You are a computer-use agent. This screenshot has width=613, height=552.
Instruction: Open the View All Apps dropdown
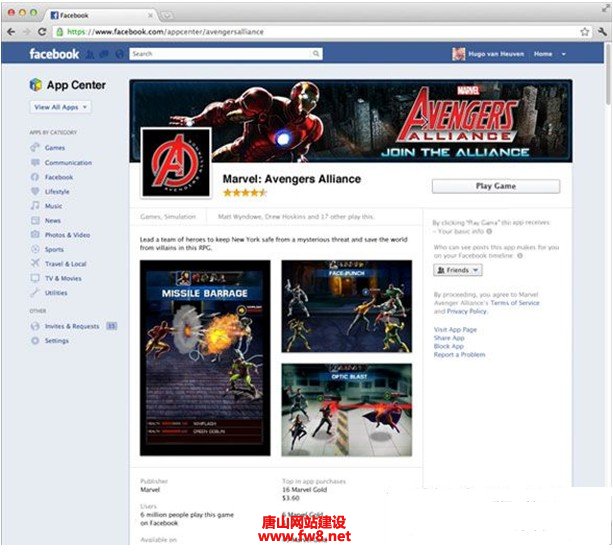[x=61, y=107]
